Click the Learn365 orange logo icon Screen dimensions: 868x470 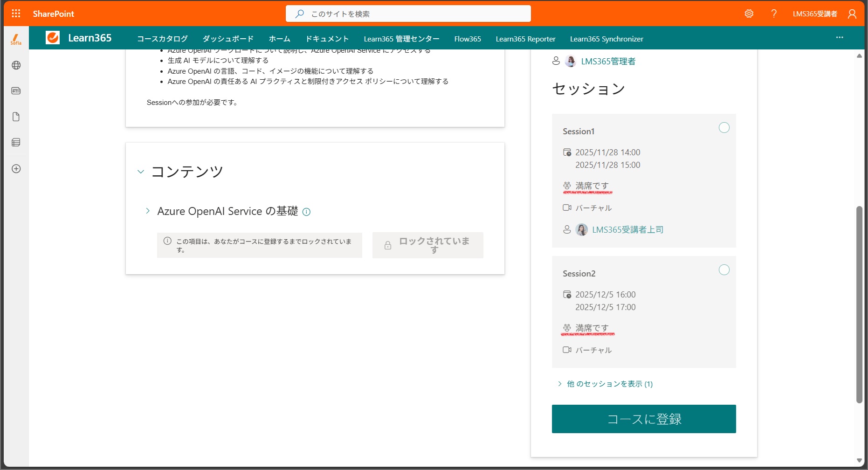pyautogui.click(x=53, y=37)
